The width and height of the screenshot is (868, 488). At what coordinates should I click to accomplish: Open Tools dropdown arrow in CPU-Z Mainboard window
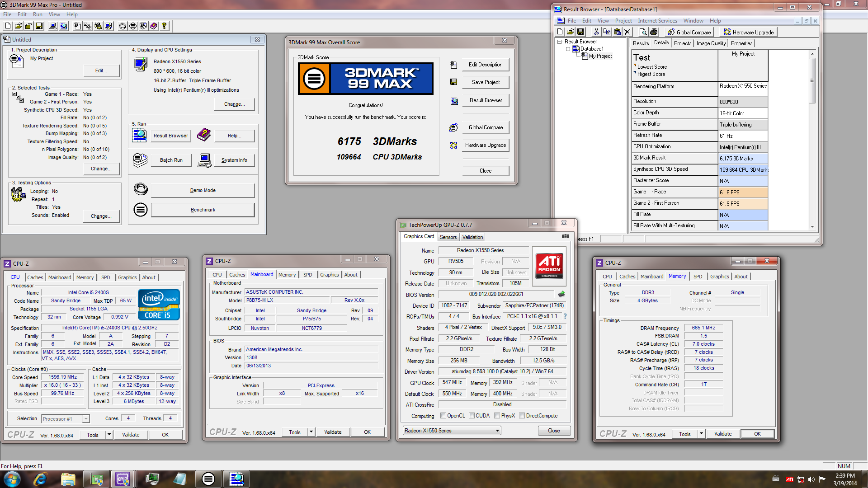tap(311, 432)
